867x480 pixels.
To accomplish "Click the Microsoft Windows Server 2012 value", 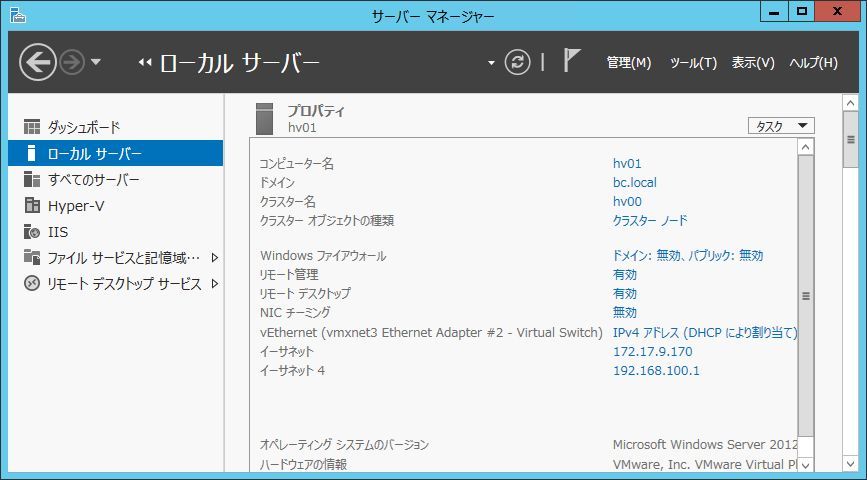I will pyautogui.click(x=705, y=445).
